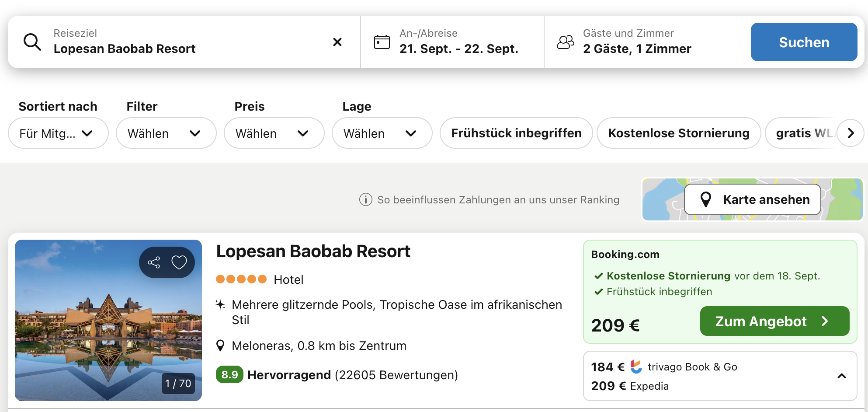Click the Zum Angebot button
The height and width of the screenshot is (412, 868).
click(x=774, y=321)
